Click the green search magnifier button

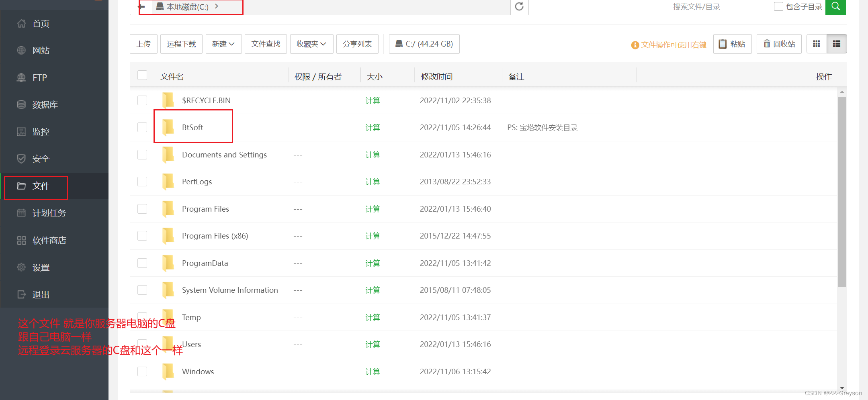coord(836,6)
